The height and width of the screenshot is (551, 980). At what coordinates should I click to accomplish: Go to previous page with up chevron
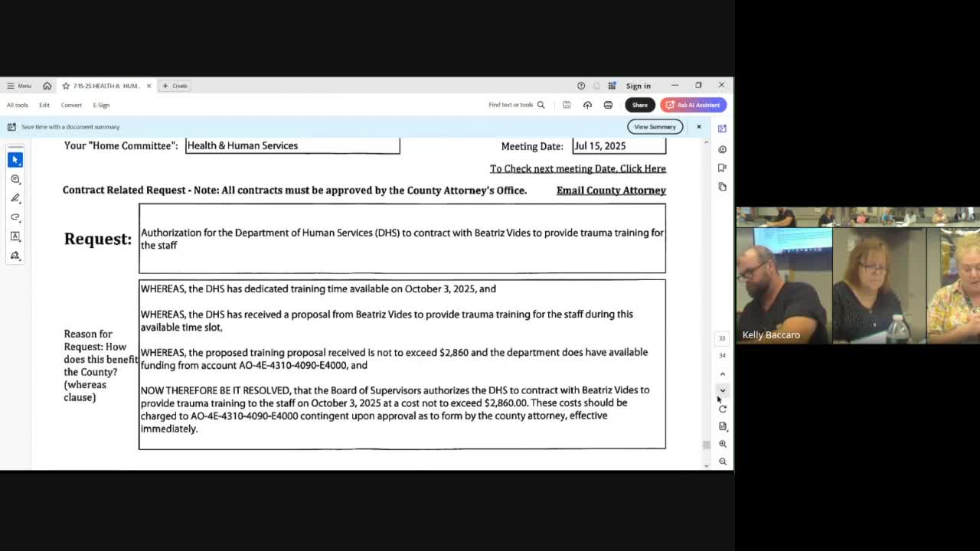coord(722,373)
